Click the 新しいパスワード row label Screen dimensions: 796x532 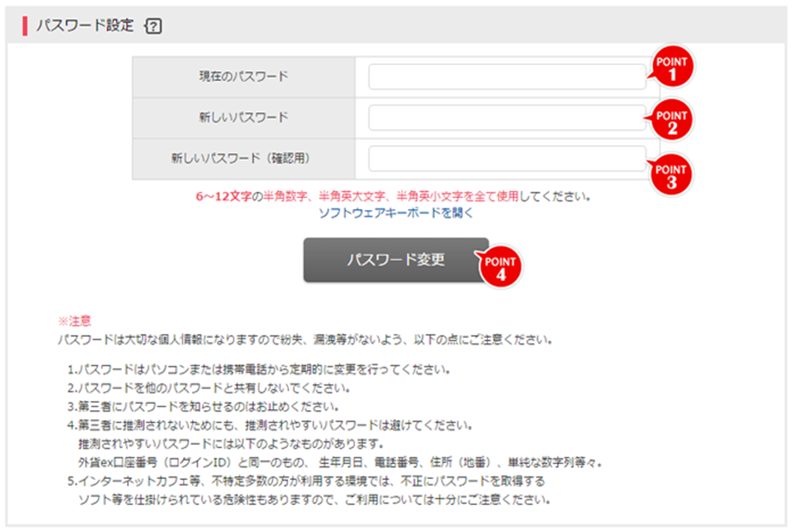(x=243, y=118)
